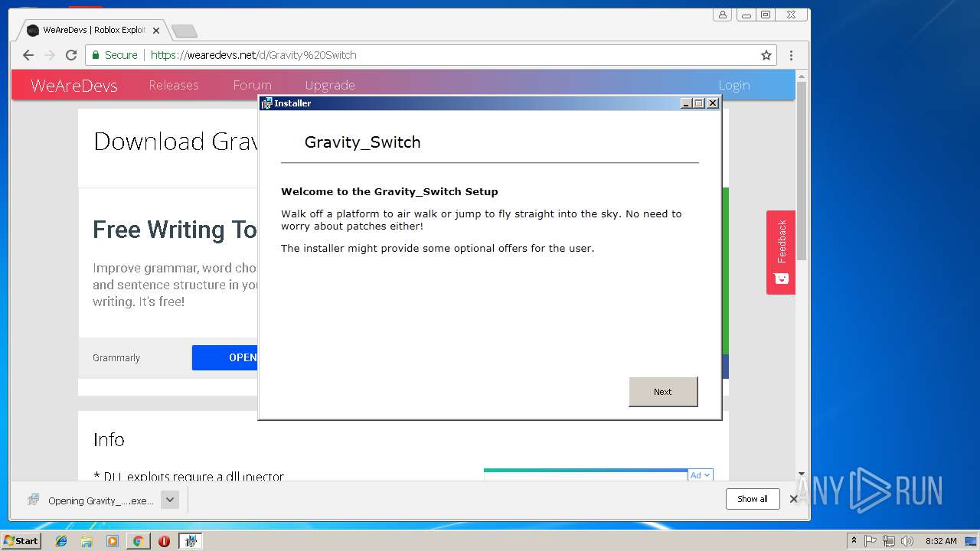The image size is (980, 551).
Task: Open the volume tray icon
Action: click(x=906, y=540)
